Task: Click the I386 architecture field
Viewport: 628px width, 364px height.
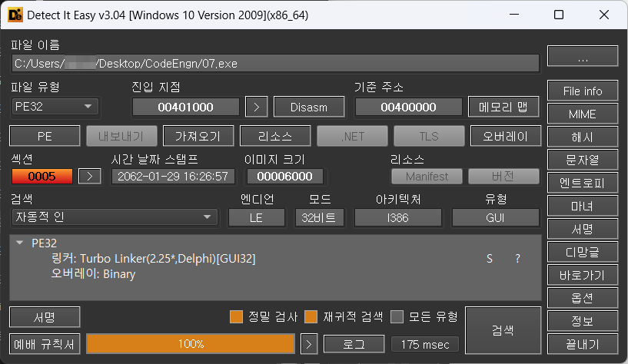Action: pos(397,218)
